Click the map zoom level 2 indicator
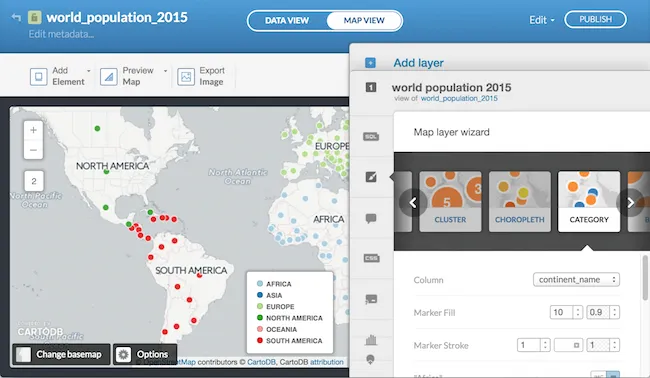 34,181
